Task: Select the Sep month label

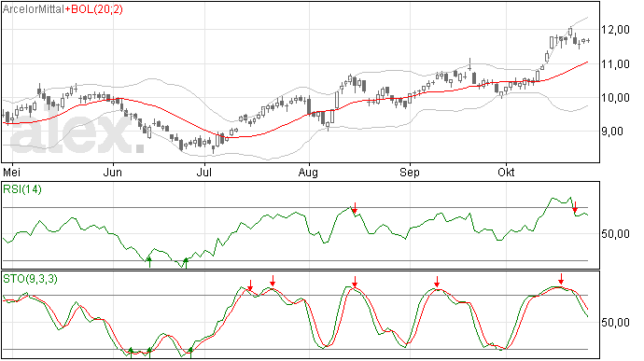Action: click(410, 172)
